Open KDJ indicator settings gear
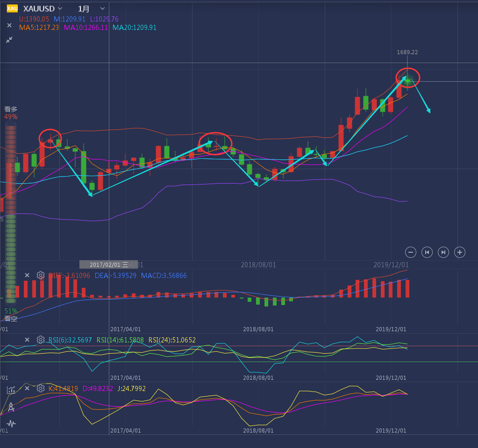Viewport: 478px width, 448px height. (41, 388)
